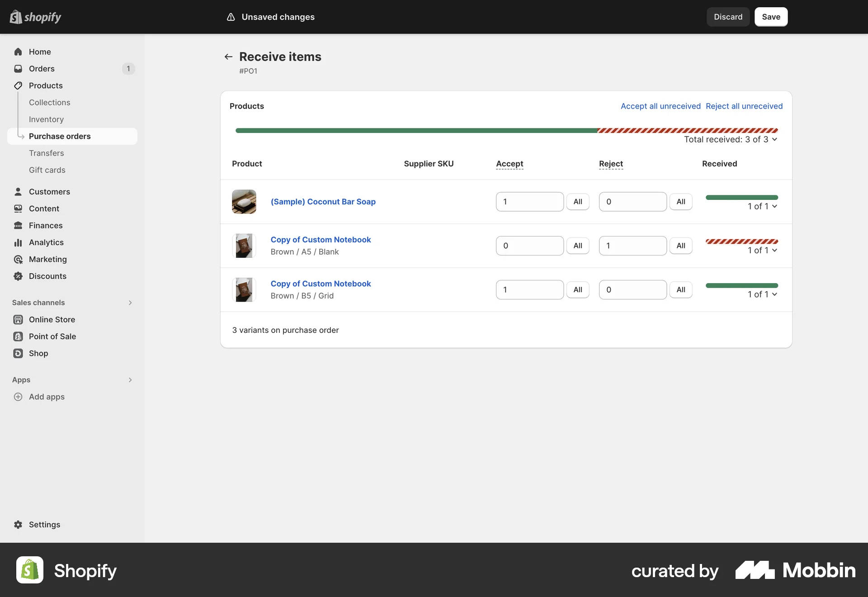The width and height of the screenshot is (868, 597).
Task: Click the back arrow beside Receive items
Action: (228, 56)
